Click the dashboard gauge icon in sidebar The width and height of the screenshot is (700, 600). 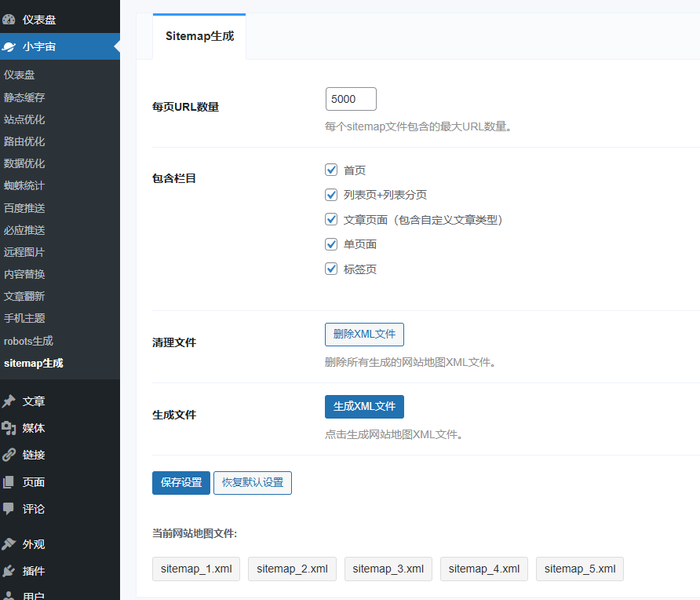click(9, 20)
